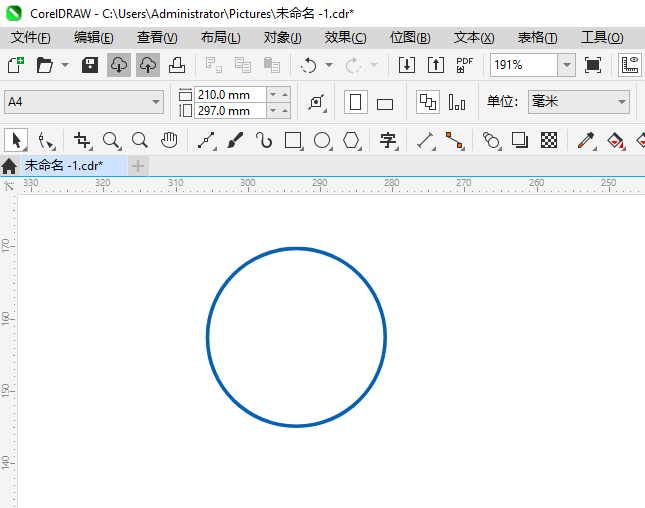Click the cloud download icon
Screen dimensions: 645x508
119,65
